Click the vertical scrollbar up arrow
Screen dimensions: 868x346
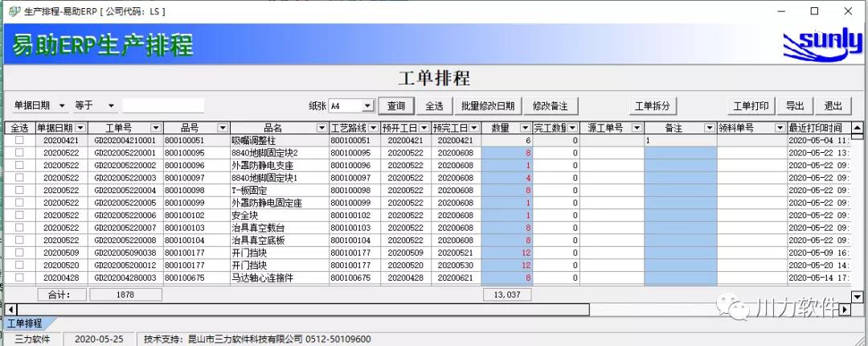(857, 128)
